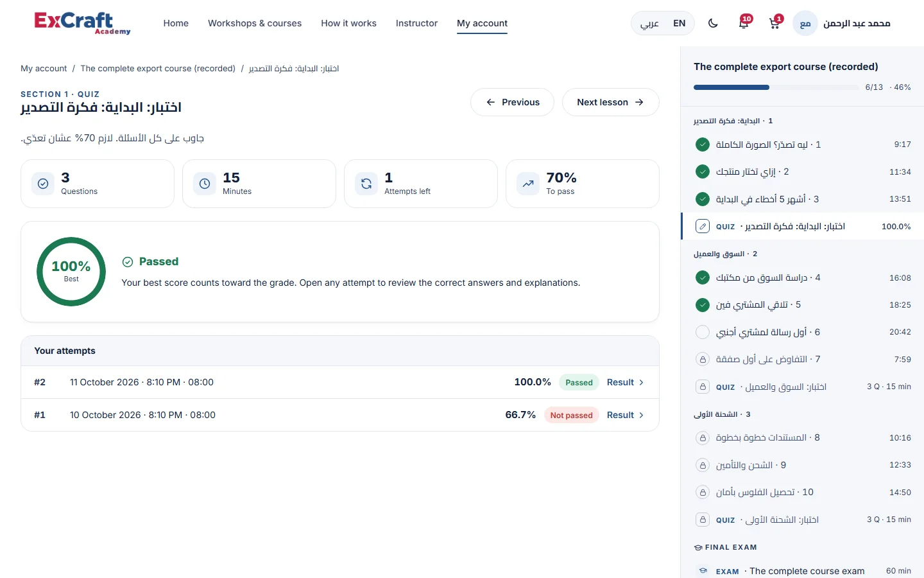Screen dimensions: 924x578
Task: Switch language to عربي
Action: coord(649,23)
